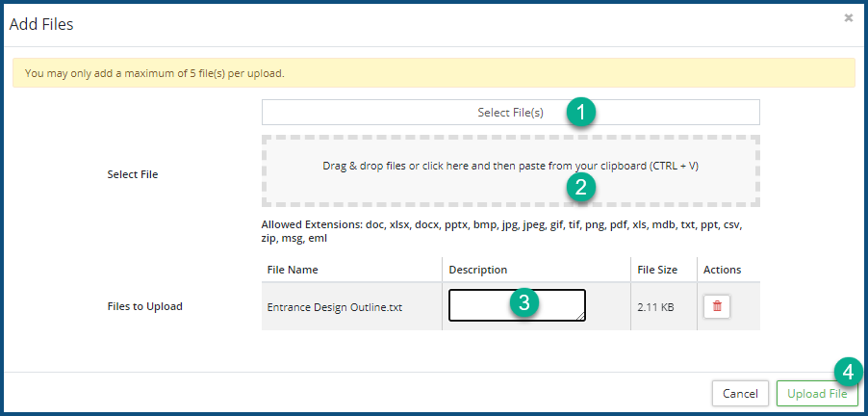Click the green number 3 badge
This screenshot has width=868, height=416.
(523, 303)
